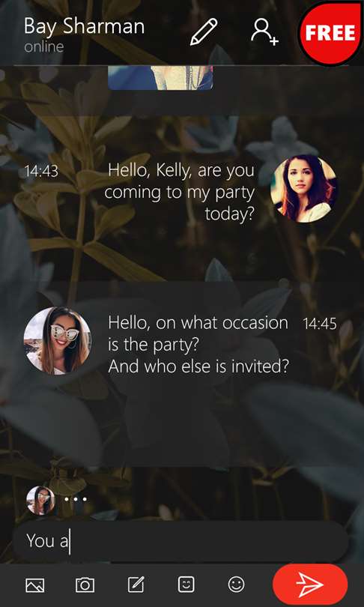
Task: Select the "on what occasion" message
Action: click(x=198, y=345)
